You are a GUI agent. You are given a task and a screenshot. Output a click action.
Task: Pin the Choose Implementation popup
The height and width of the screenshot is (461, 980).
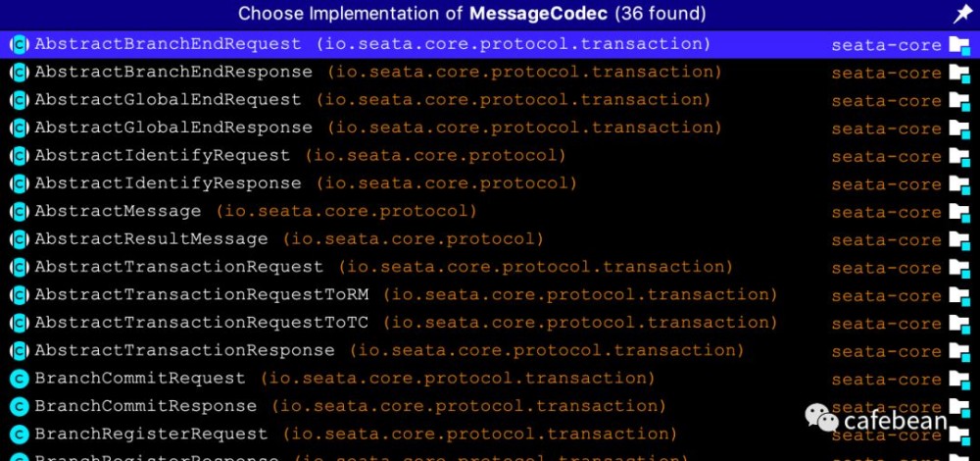pos(961,15)
